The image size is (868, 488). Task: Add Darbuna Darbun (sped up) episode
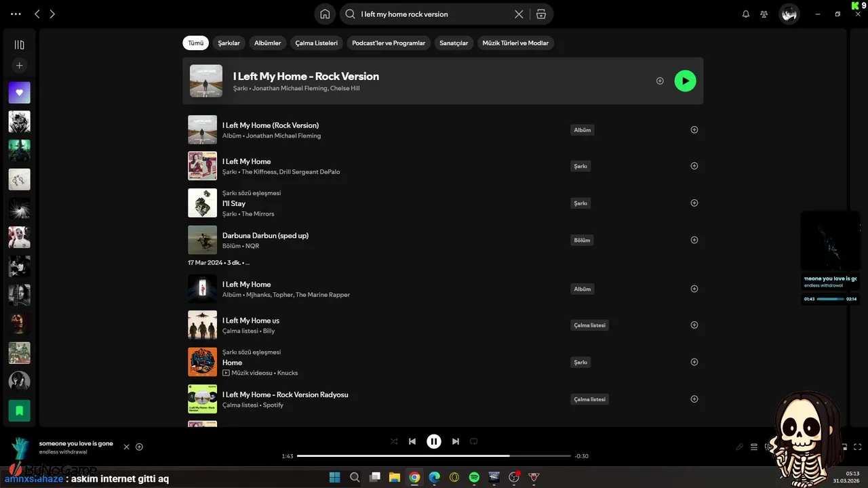[694, 240]
